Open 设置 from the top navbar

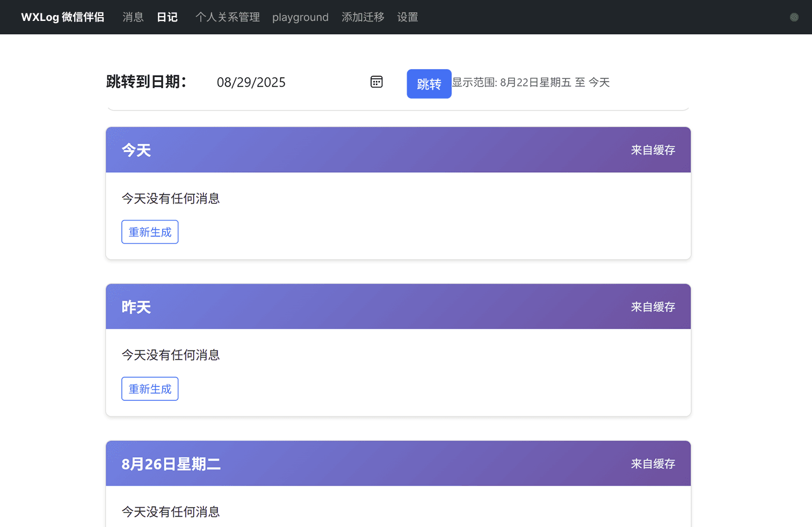(407, 17)
